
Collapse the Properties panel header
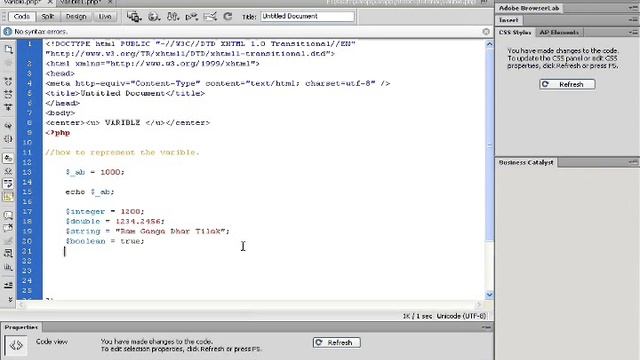tap(21, 327)
